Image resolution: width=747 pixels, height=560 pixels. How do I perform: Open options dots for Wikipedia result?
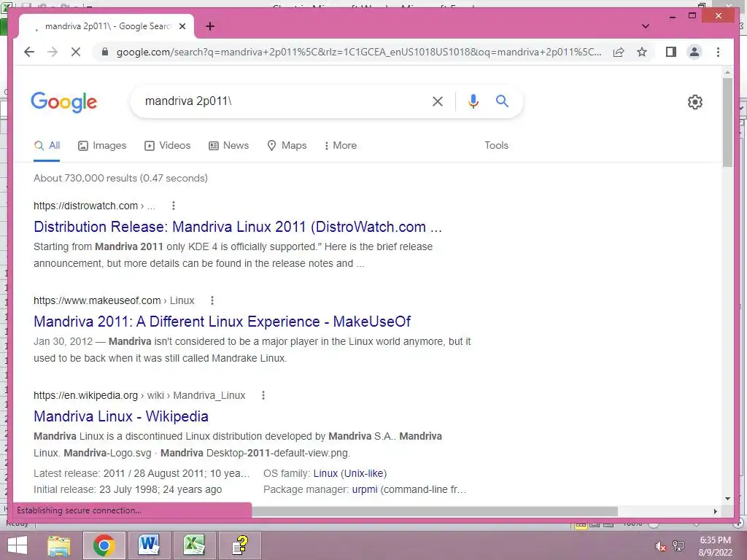[x=263, y=395]
